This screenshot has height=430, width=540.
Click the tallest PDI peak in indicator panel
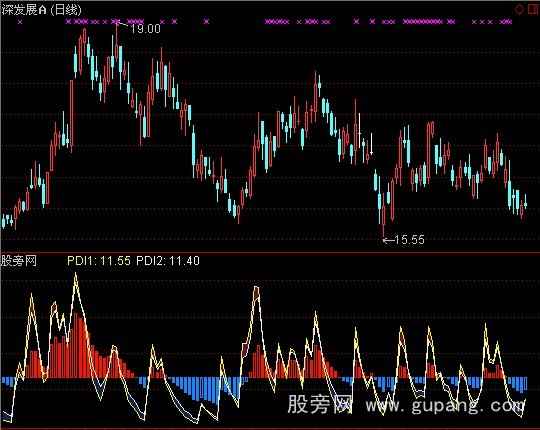(x=76, y=275)
